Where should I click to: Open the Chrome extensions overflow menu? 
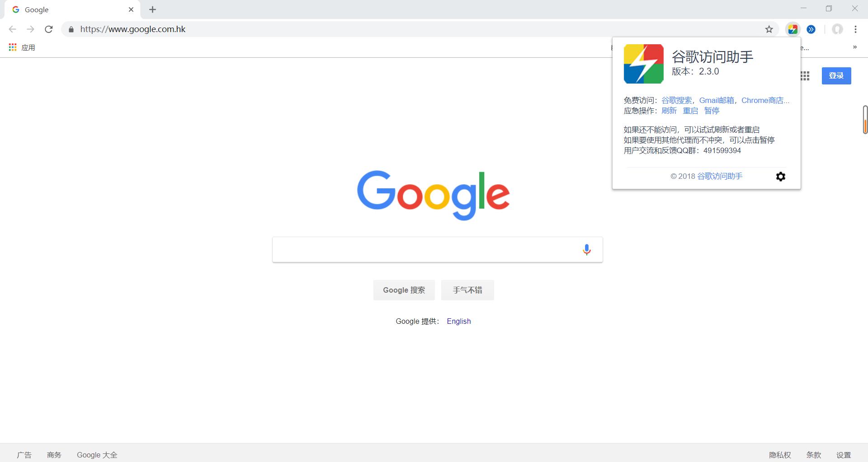(811, 29)
